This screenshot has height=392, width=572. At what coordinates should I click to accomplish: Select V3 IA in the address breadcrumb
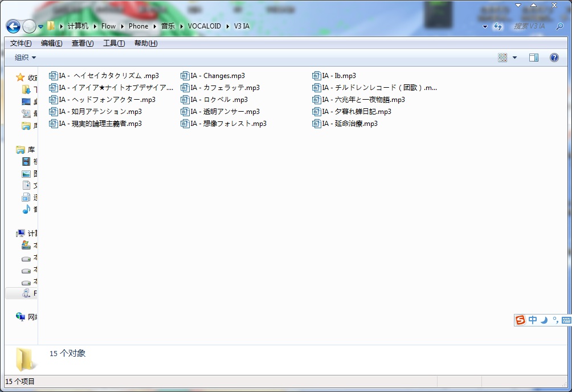click(242, 26)
